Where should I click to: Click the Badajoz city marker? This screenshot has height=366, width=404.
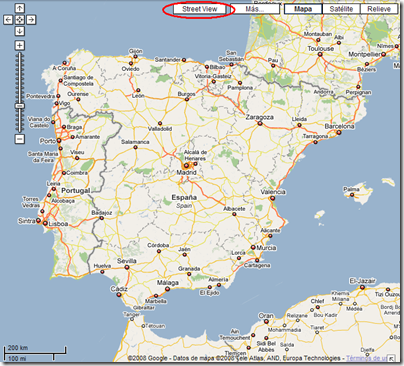click(101, 218)
